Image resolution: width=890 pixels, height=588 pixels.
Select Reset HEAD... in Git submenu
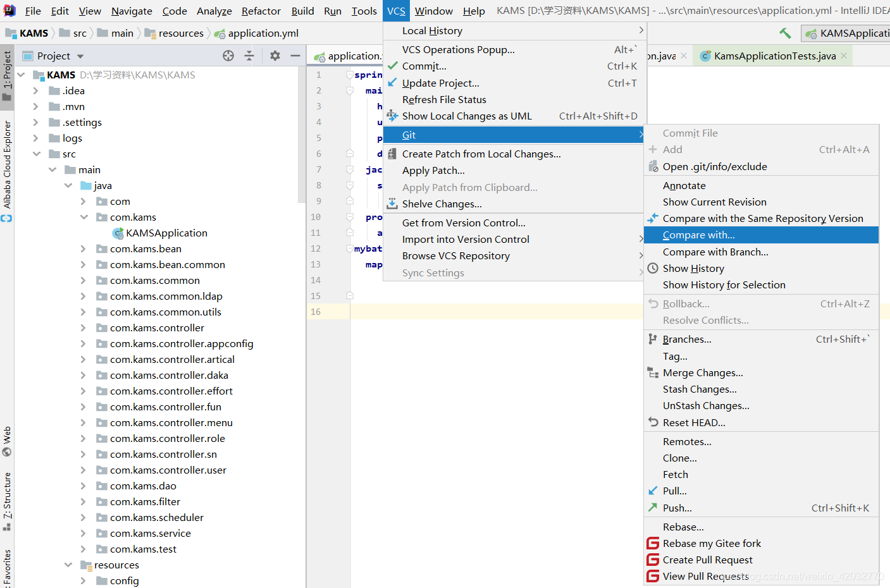[762, 422]
